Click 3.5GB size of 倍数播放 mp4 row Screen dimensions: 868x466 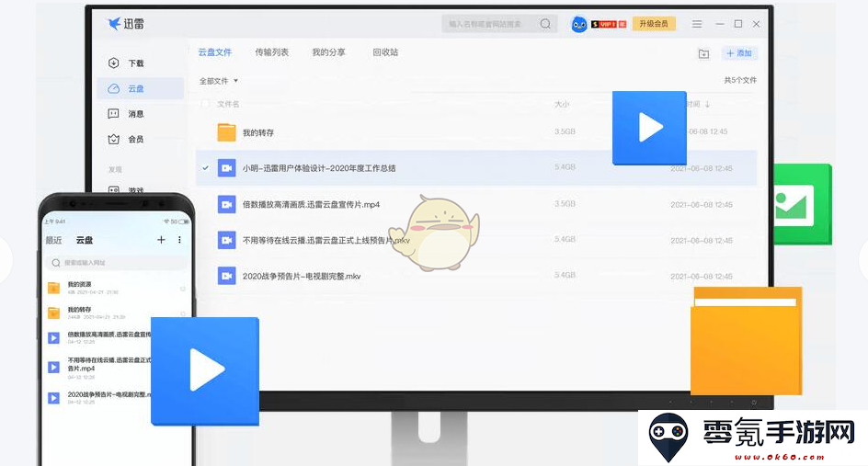(565, 204)
